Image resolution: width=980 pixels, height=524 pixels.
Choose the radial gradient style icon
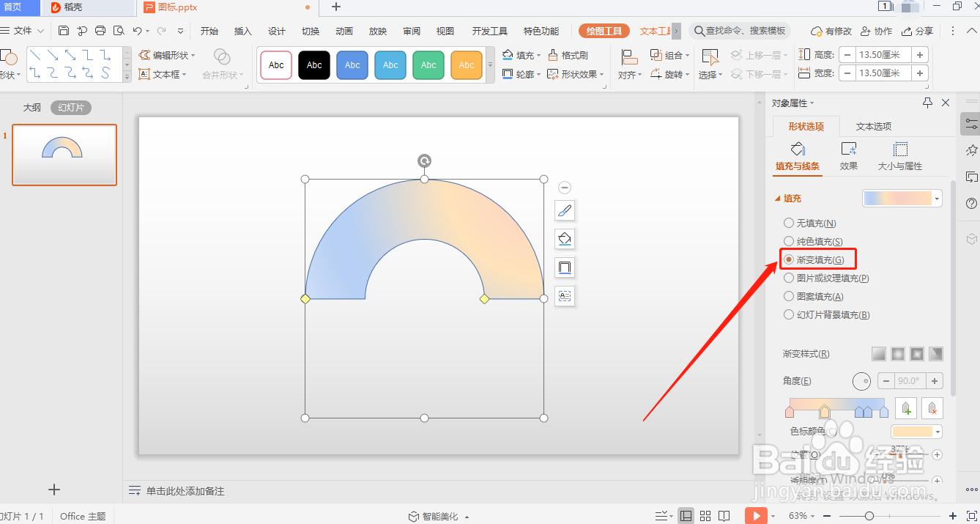click(x=898, y=354)
